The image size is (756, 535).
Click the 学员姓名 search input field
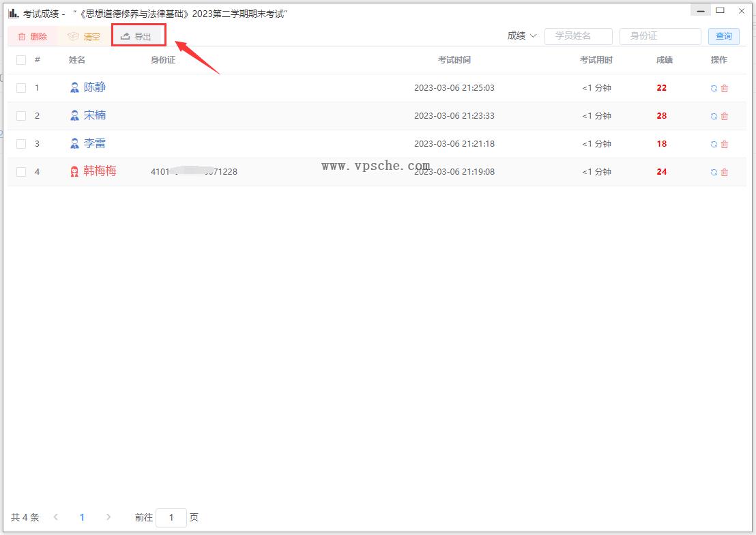pyautogui.click(x=578, y=36)
